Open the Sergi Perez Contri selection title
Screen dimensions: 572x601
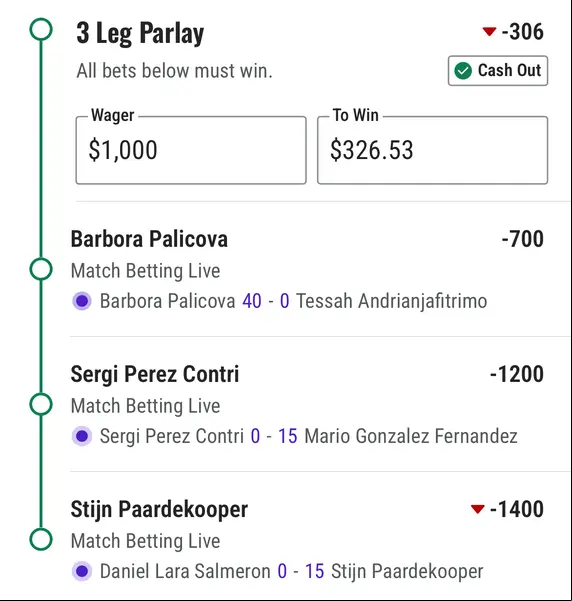[155, 374]
